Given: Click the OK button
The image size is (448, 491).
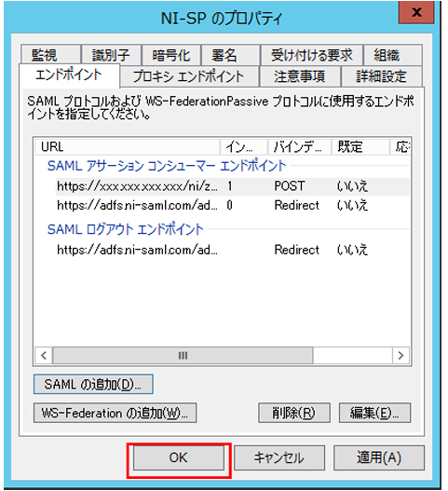Looking at the screenshot, I should click(179, 457).
